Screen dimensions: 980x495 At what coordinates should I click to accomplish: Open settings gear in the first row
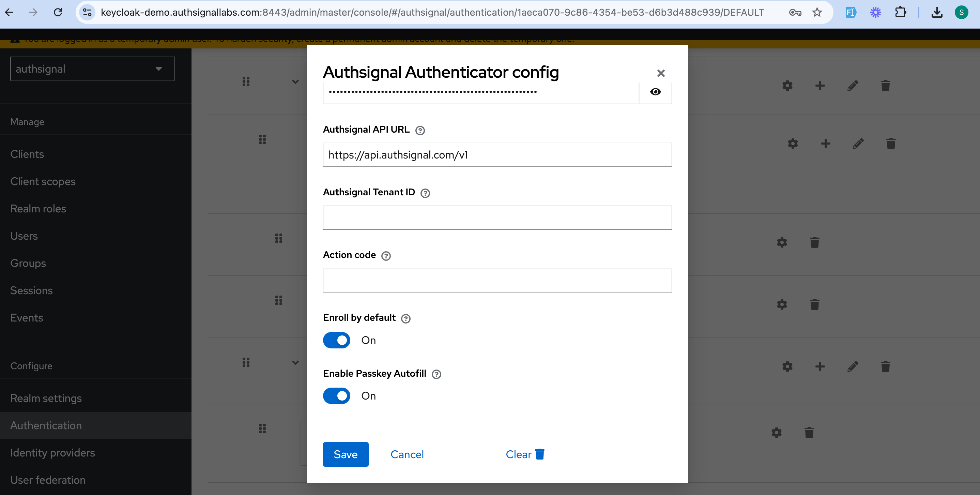(787, 86)
